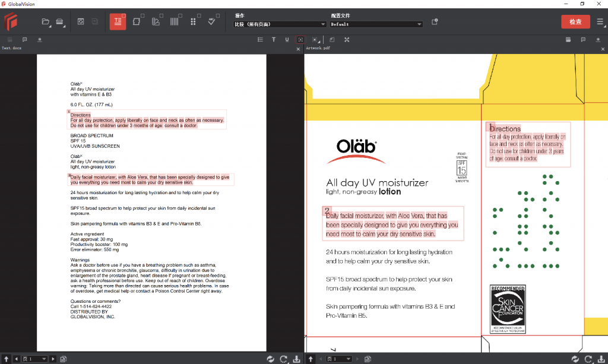Open the exclude area tool dropdown
The width and height of the screenshot is (608, 364).
click(x=315, y=40)
